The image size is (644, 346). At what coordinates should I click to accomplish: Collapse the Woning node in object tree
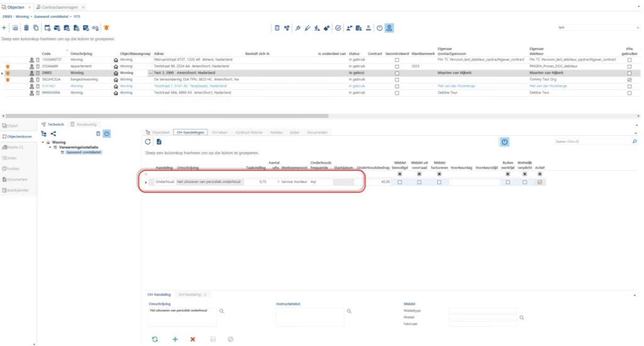point(43,142)
